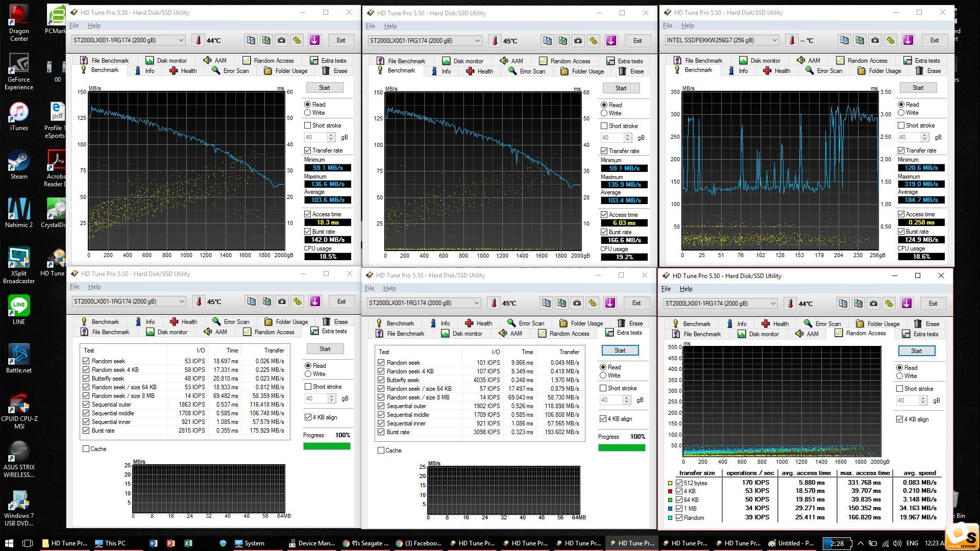Screen dimensions: 980x551
Task: Decrease short stroke gB spinner in INTEL SSD window
Action: click(925, 140)
